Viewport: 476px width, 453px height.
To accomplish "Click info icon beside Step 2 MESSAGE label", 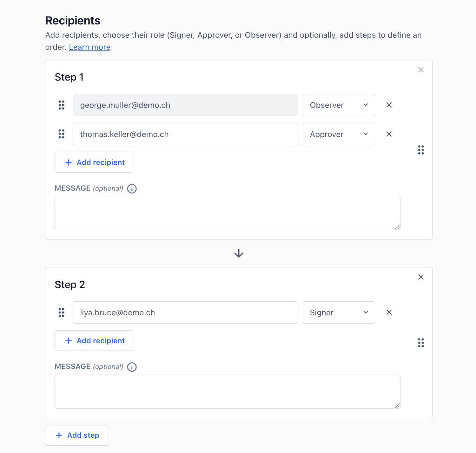I will (x=132, y=367).
